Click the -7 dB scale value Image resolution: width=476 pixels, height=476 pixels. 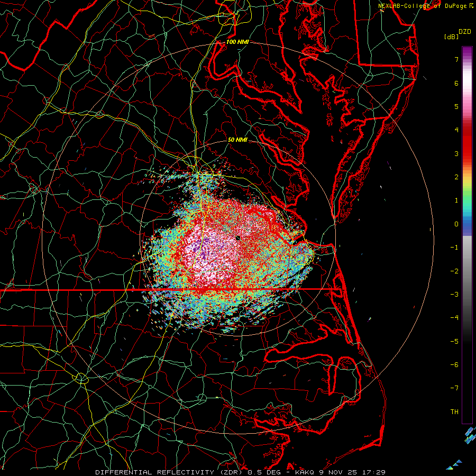click(454, 388)
